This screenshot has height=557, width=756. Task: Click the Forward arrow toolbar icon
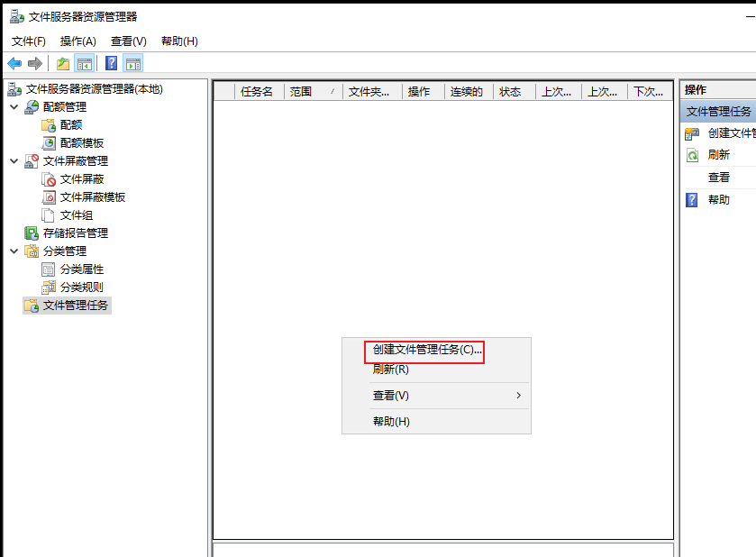35,63
